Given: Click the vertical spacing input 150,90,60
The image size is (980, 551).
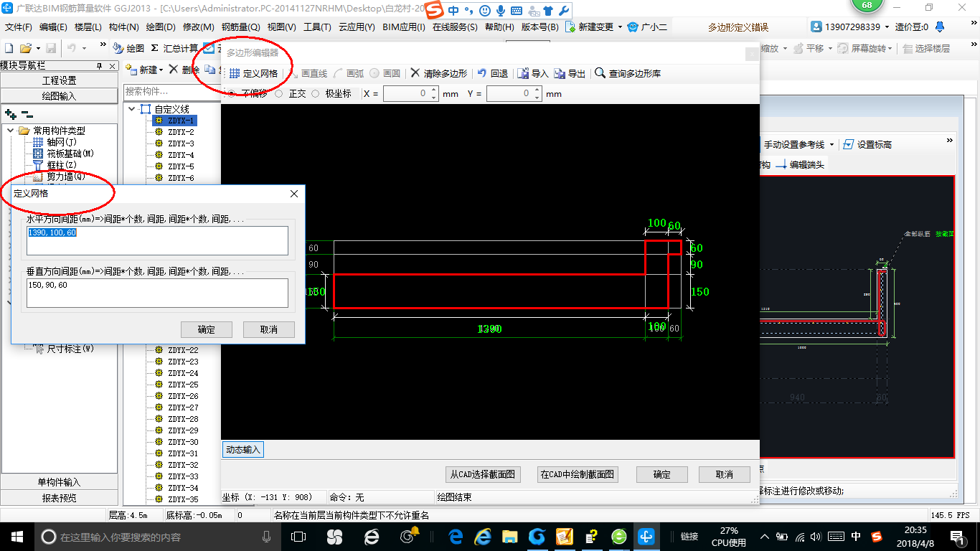Looking at the screenshot, I should (157, 293).
